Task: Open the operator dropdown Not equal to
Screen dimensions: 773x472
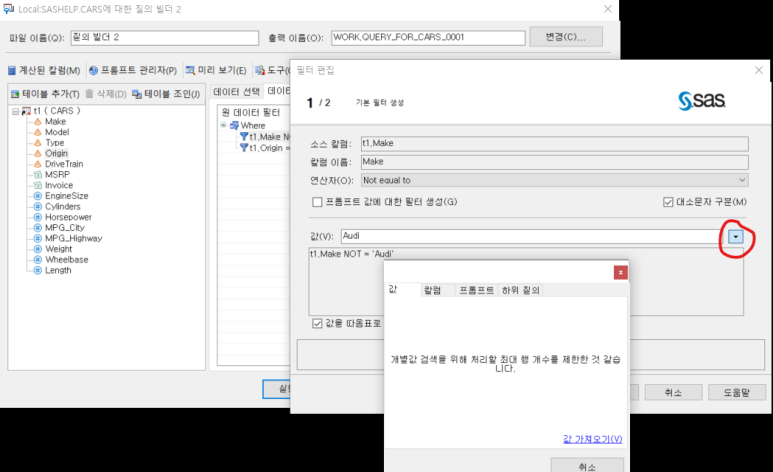Action: click(555, 180)
